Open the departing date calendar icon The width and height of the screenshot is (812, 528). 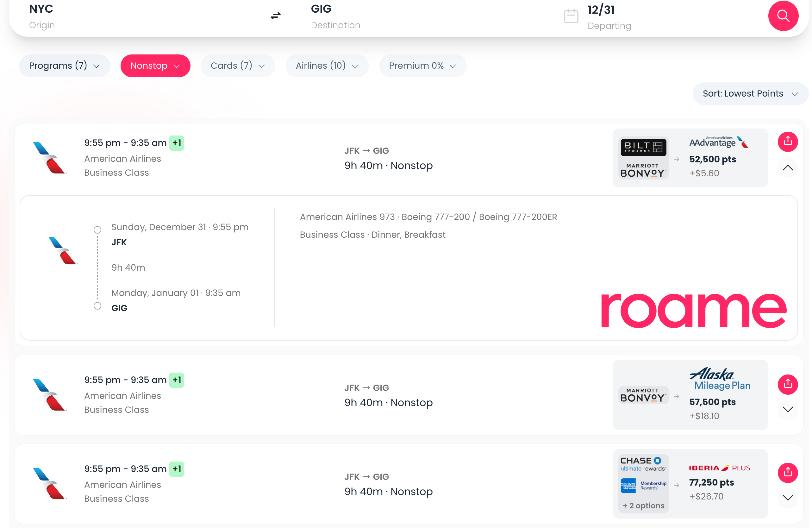[571, 16]
